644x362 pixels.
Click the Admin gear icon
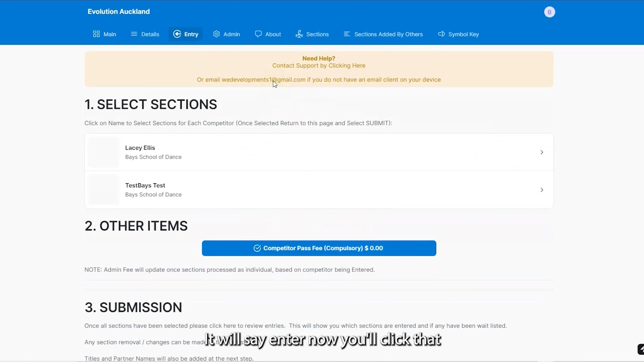tap(216, 34)
